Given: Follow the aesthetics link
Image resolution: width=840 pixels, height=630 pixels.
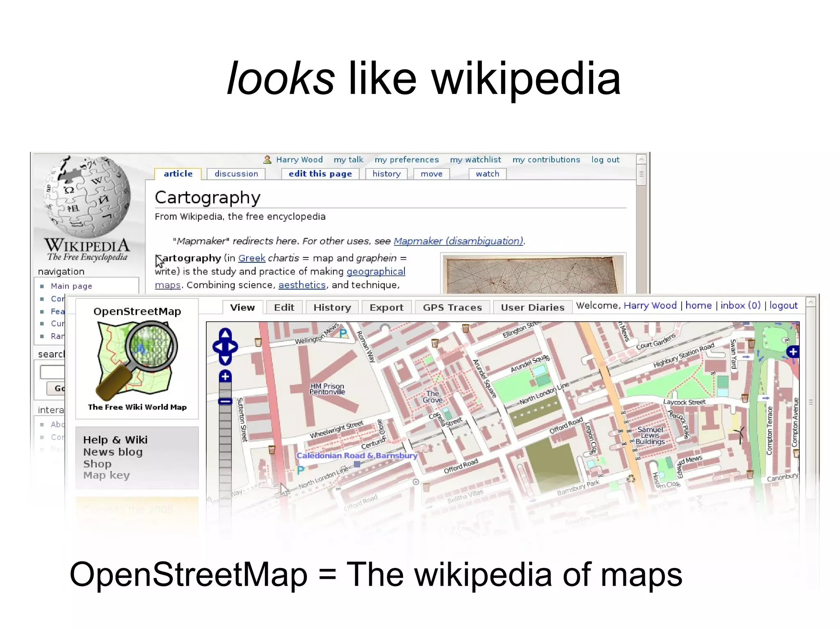Looking at the screenshot, I should click(302, 285).
